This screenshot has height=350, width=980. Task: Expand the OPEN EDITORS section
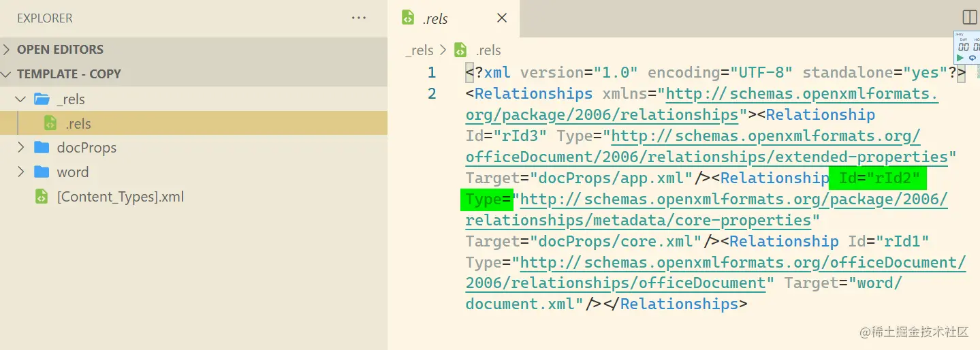[7, 50]
